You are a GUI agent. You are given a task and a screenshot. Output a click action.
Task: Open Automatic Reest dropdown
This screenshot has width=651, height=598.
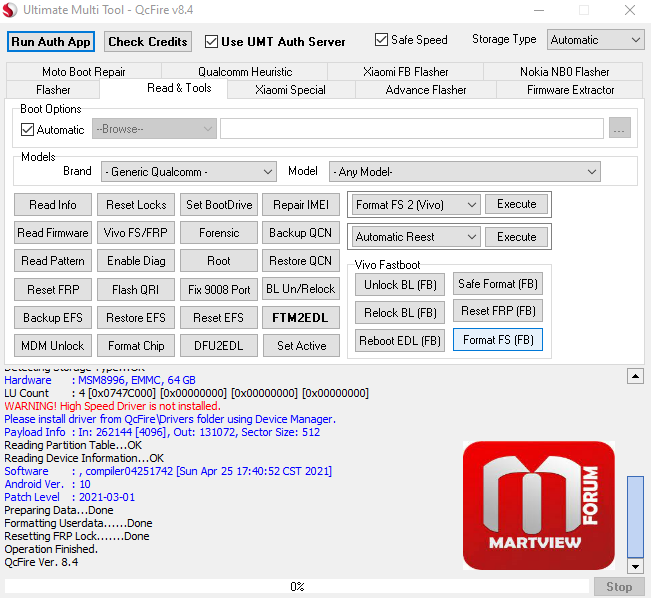(x=416, y=237)
